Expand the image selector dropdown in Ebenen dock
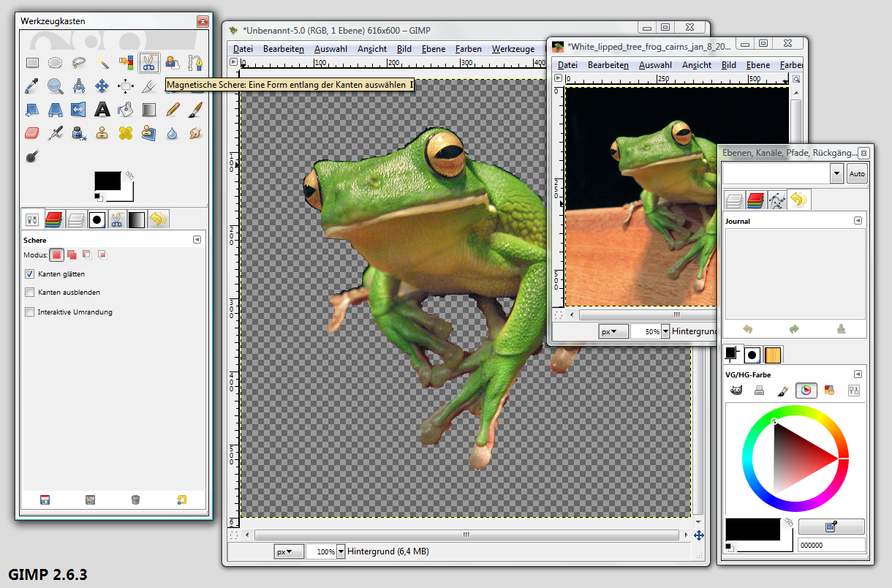This screenshot has height=588, width=892. [x=836, y=173]
